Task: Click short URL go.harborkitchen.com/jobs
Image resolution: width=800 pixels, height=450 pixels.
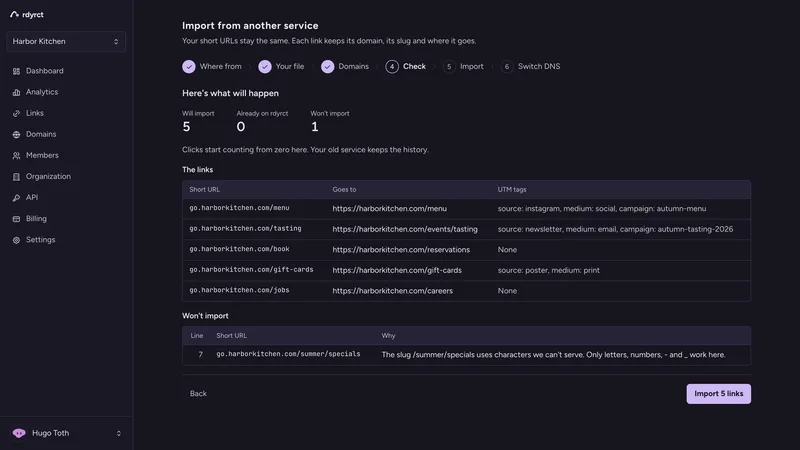Action: 239,290
